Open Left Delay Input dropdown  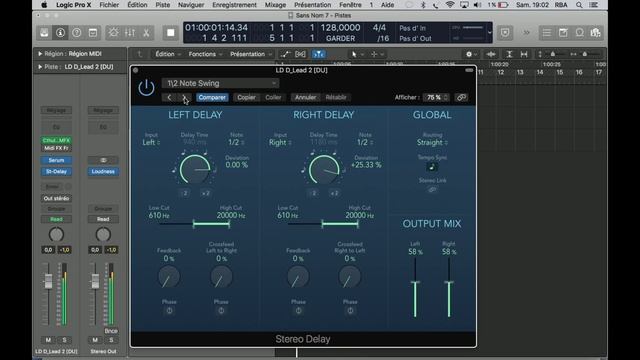[x=151, y=142]
